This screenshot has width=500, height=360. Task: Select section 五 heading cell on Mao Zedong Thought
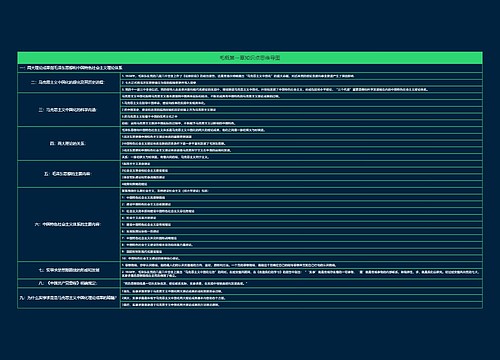pos(69,174)
